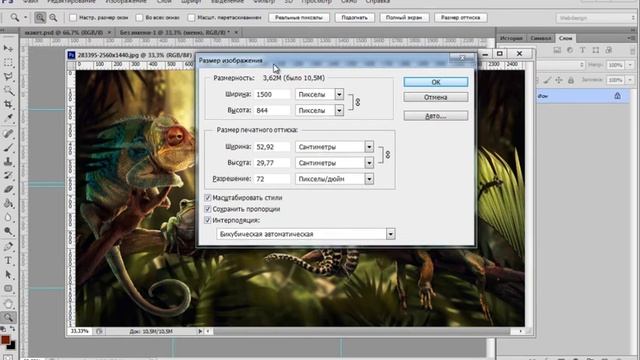
Task: Filter layers by adjustment layer icon
Action: tap(570, 50)
